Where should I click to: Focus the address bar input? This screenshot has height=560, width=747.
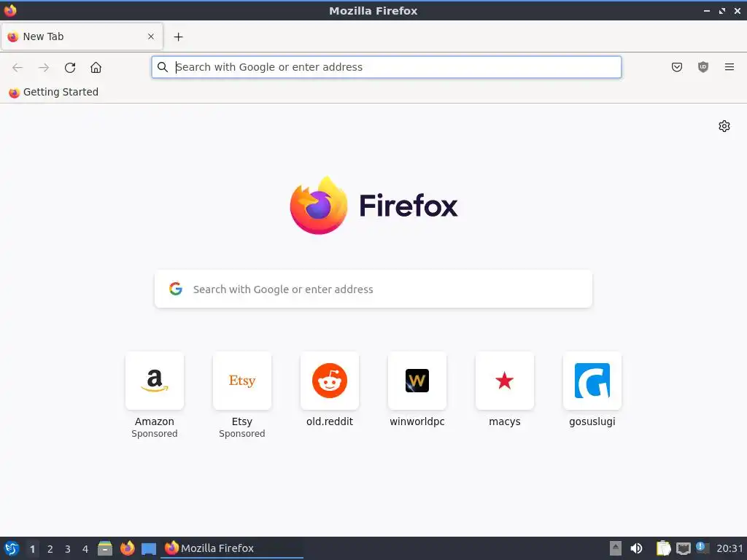[x=387, y=67]
